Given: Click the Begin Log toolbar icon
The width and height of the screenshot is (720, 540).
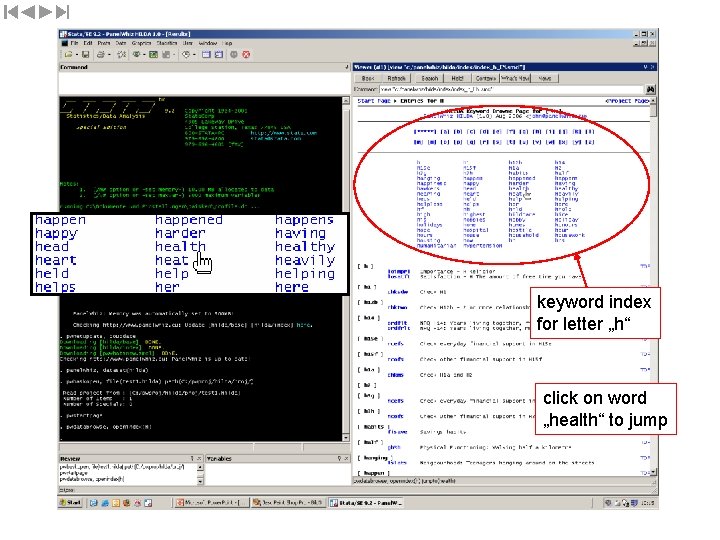Looking at the screenshot, I should point(122,55).
